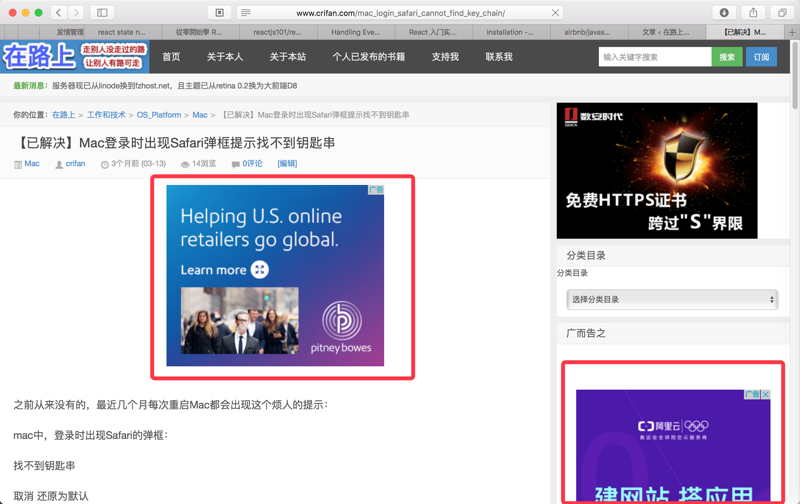Click the Mac category link under title
This screenshot has width=800, height=504.
32,163
